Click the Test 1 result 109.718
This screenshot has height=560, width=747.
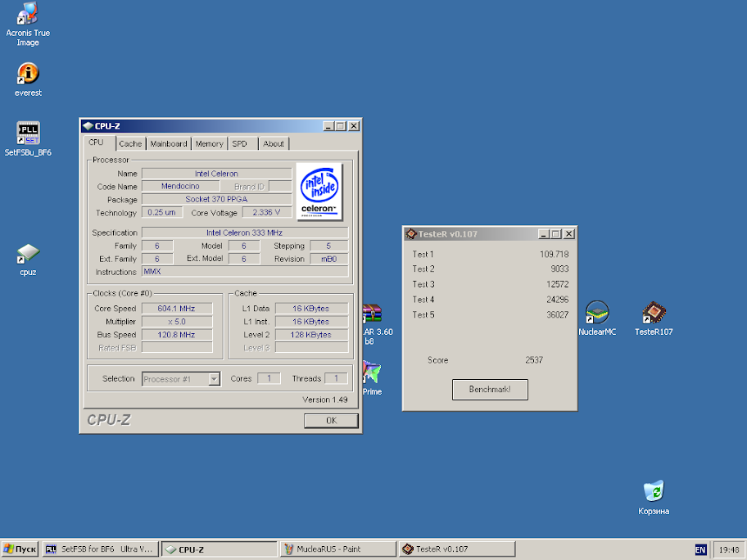pyautogui.click(x=554, y=255)
